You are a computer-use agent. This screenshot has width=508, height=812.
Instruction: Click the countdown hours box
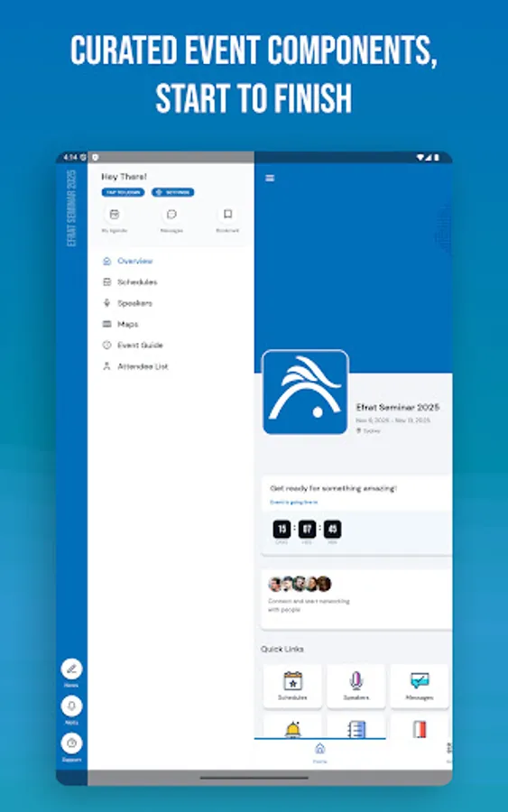(307, 529)
